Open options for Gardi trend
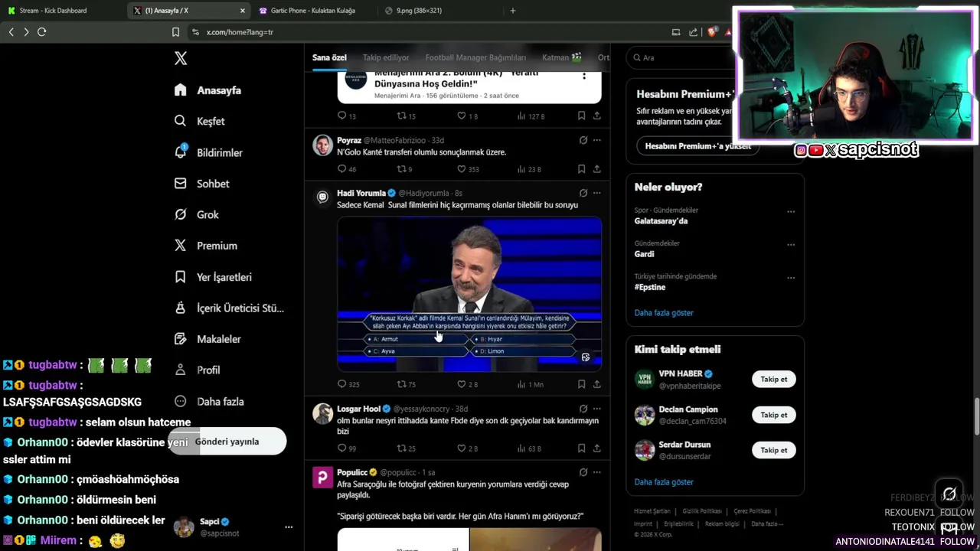This screenshot has height=551, width=980. [791, 244]
